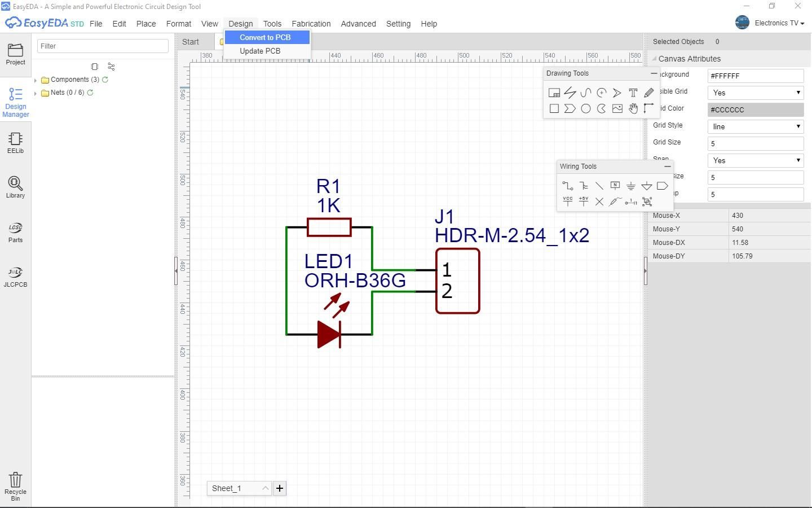812x508 pixels.
Task: Edit the Grid Color swatch value
Action: [754, 110]
